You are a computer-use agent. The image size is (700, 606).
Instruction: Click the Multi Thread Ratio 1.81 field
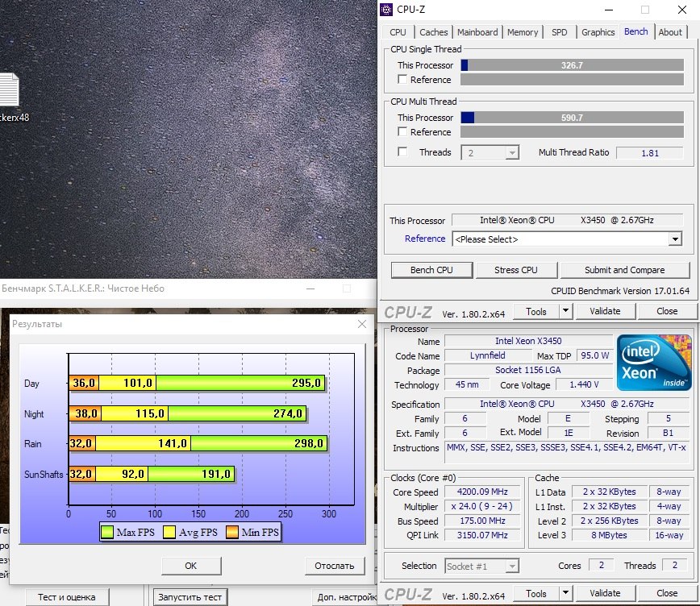[649, 152]
